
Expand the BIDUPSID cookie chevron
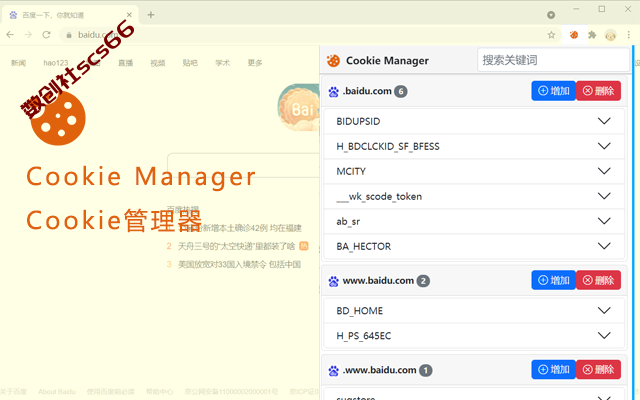click(604, 121)
